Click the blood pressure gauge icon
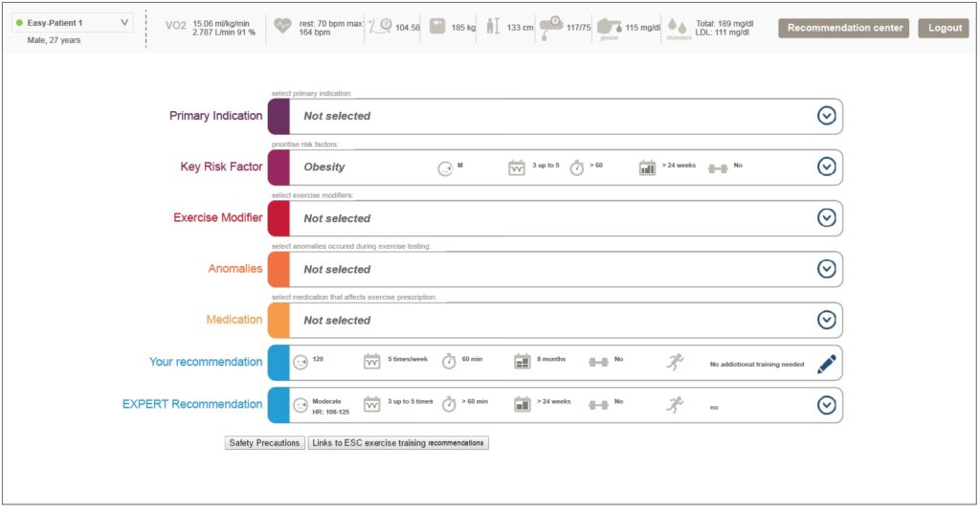The width and height of the screenshot is (980, 516). [551, 26]
